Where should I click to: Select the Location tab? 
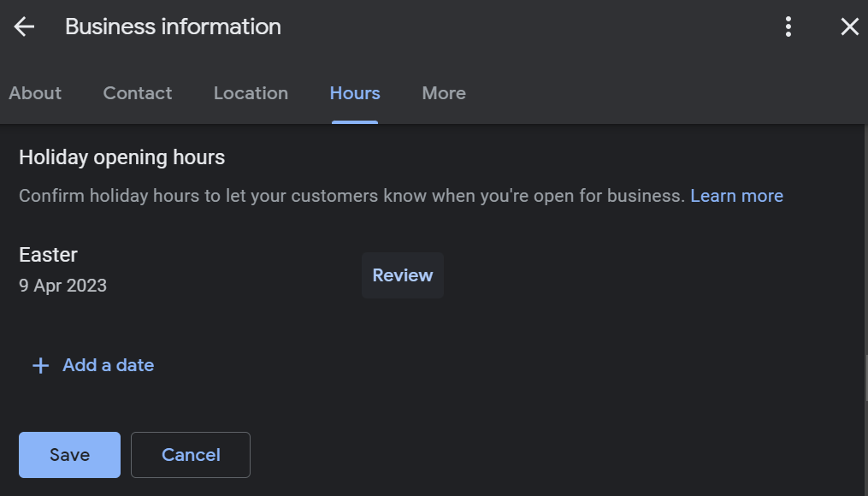point(251,93)
